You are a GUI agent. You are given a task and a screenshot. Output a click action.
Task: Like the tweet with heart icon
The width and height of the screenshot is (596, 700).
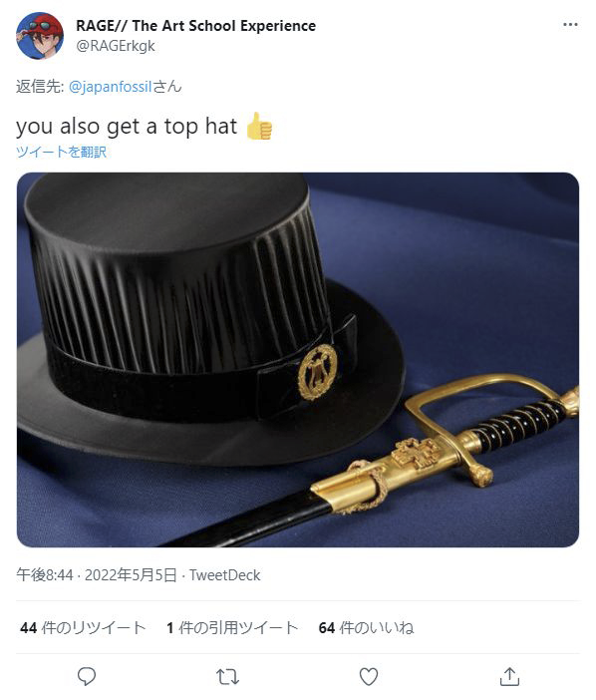pos(369,677)
